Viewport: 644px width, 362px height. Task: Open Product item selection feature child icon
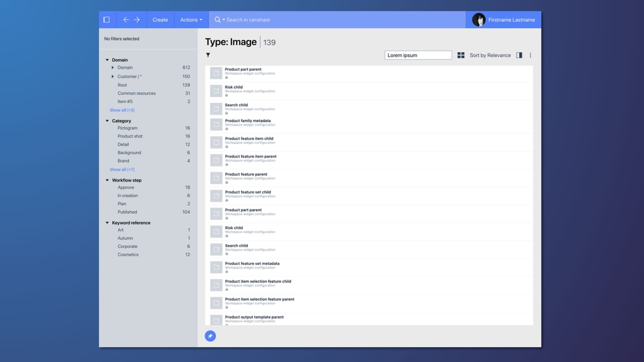216,285
